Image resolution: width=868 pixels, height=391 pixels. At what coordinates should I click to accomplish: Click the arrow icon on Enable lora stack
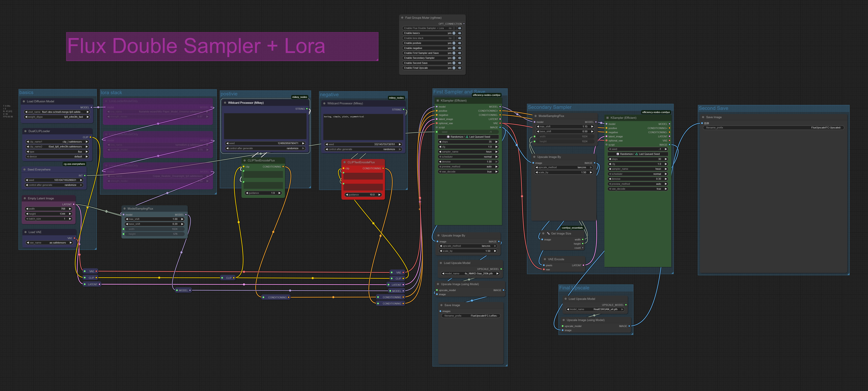click(460, 38)
